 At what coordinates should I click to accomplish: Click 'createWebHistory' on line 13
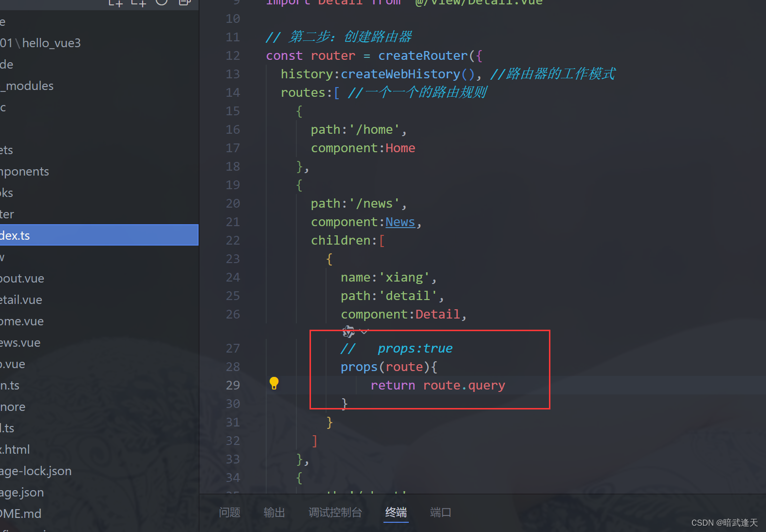[x=400, y=74]
